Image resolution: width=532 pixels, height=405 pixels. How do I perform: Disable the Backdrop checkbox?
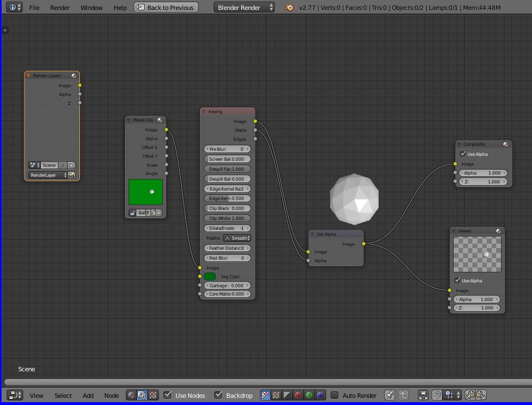pyautogui.click(x=217, y=395)
